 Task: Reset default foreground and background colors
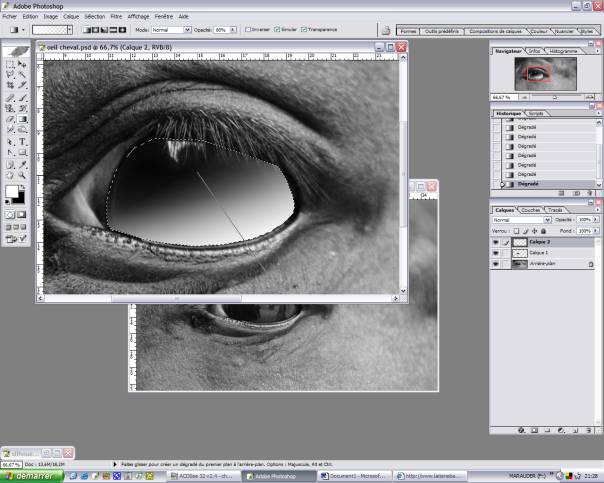[8, 201]
